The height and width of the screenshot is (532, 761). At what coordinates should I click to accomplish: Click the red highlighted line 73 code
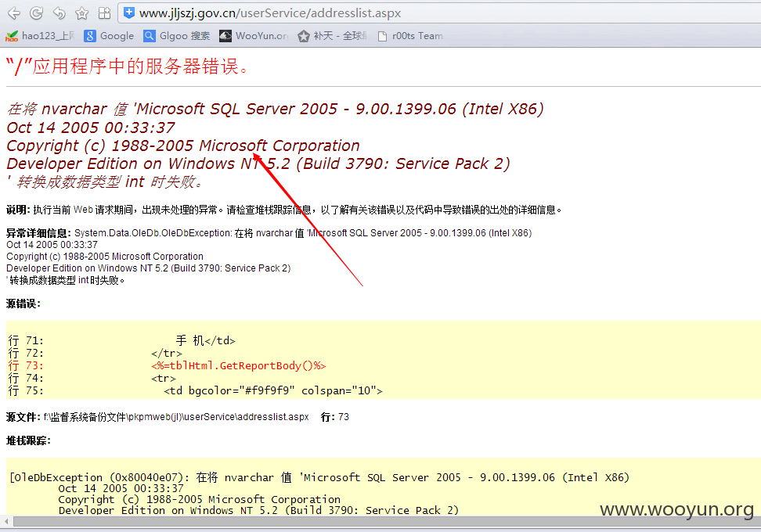[x=238, y=365]
